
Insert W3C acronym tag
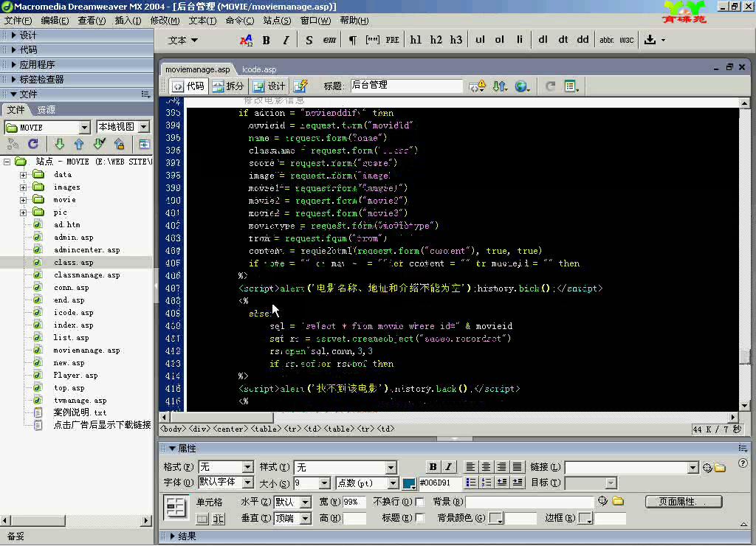[x=626, y=40]
